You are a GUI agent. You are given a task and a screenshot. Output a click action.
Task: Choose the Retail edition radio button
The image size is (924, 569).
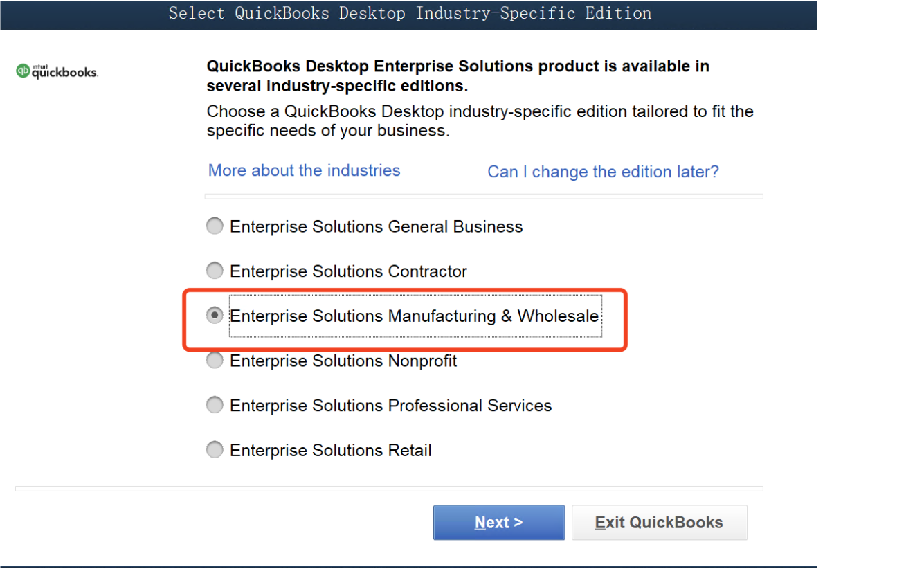[215, 450]
